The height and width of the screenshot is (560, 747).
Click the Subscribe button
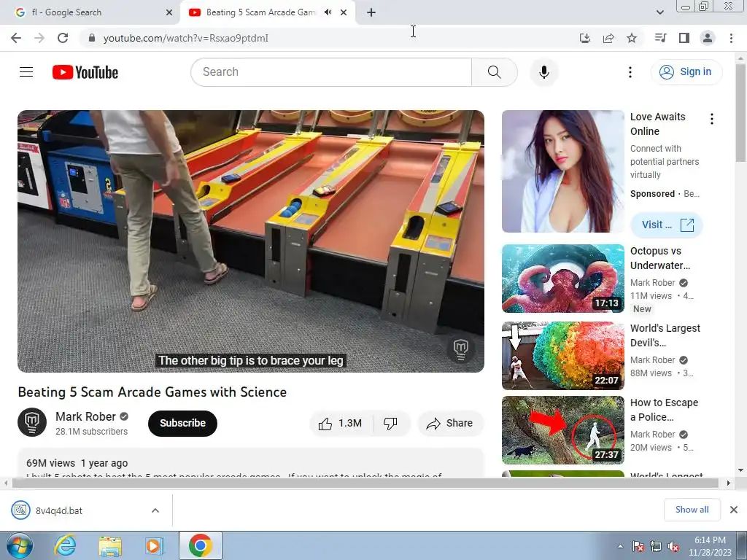coord(182,424)
